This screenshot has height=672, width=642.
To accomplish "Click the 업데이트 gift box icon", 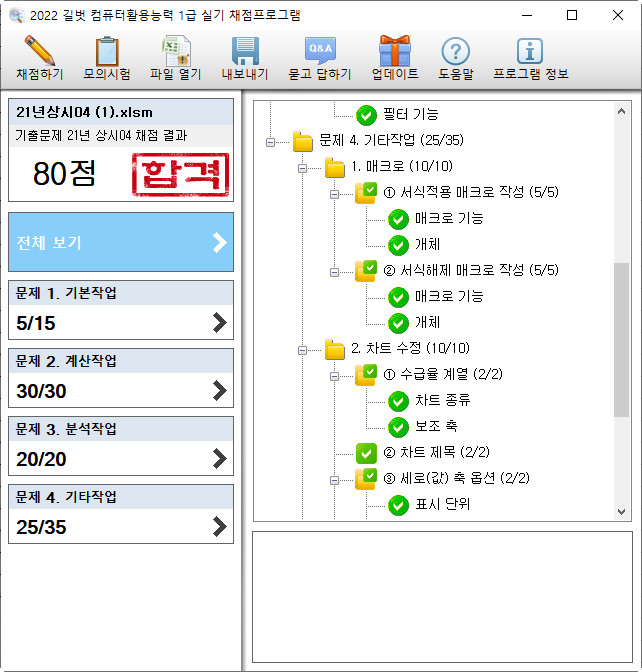I will 394,51.
